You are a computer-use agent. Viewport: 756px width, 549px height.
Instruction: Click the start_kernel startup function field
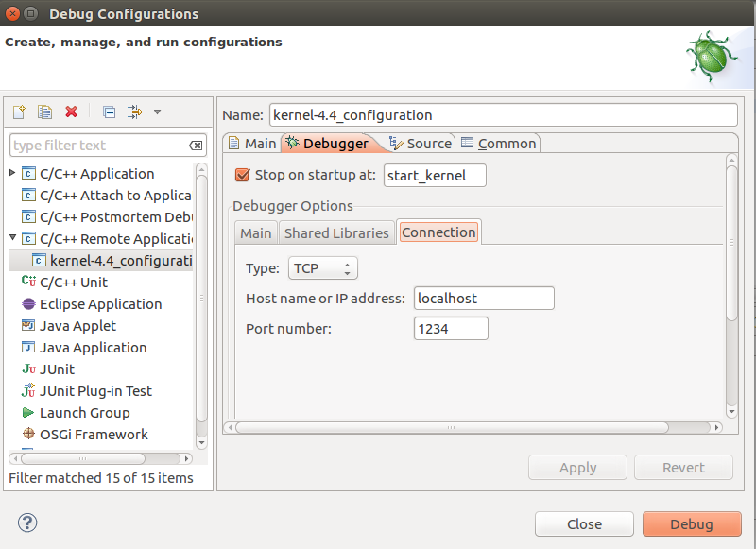click(435, 176)
